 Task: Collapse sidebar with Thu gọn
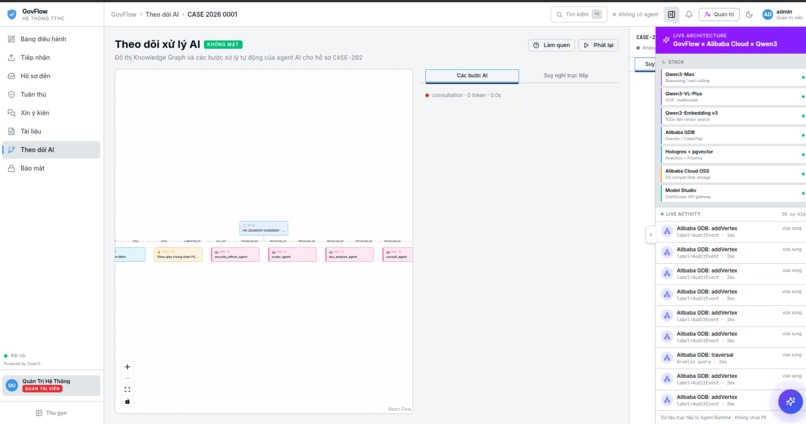tap(51, 413)
